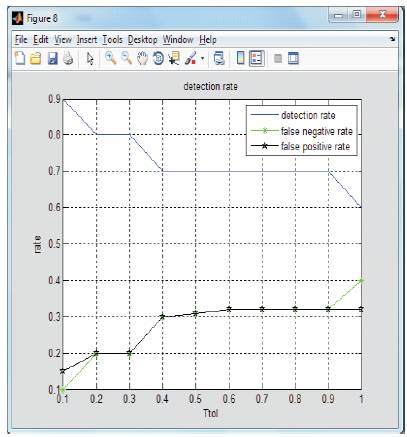Open a file with folder icon

(x=36, y=59)
